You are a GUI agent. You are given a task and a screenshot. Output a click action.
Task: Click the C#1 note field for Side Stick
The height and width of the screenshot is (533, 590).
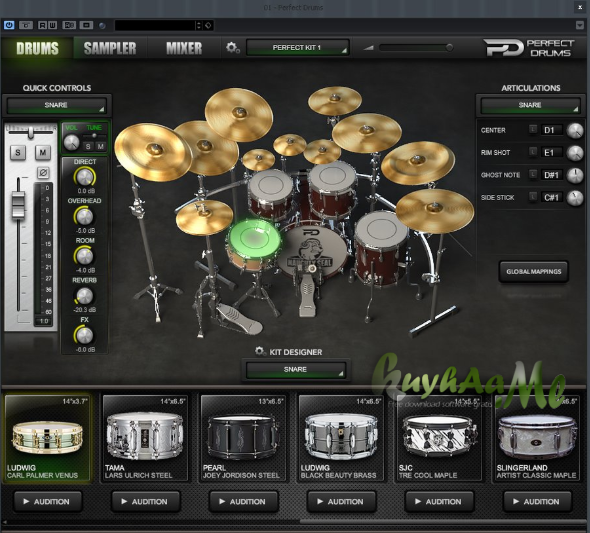point(552,197)
